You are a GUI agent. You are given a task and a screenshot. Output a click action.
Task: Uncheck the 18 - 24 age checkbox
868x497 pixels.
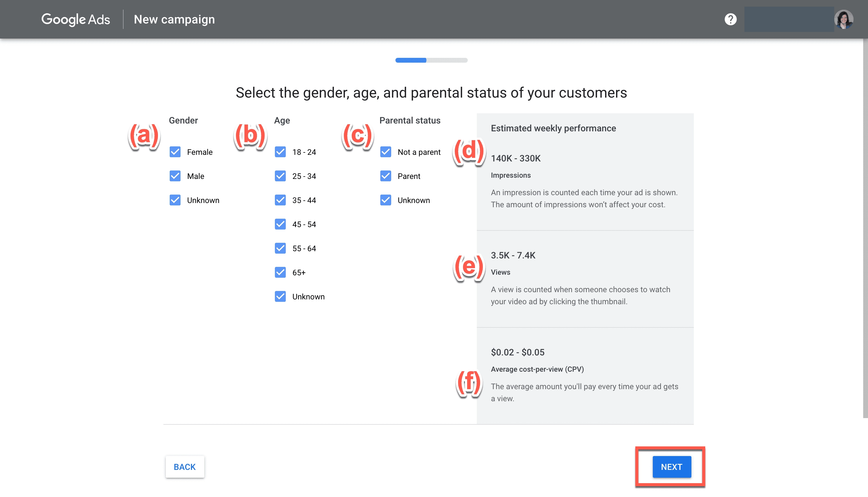click(x=280, y=152)
